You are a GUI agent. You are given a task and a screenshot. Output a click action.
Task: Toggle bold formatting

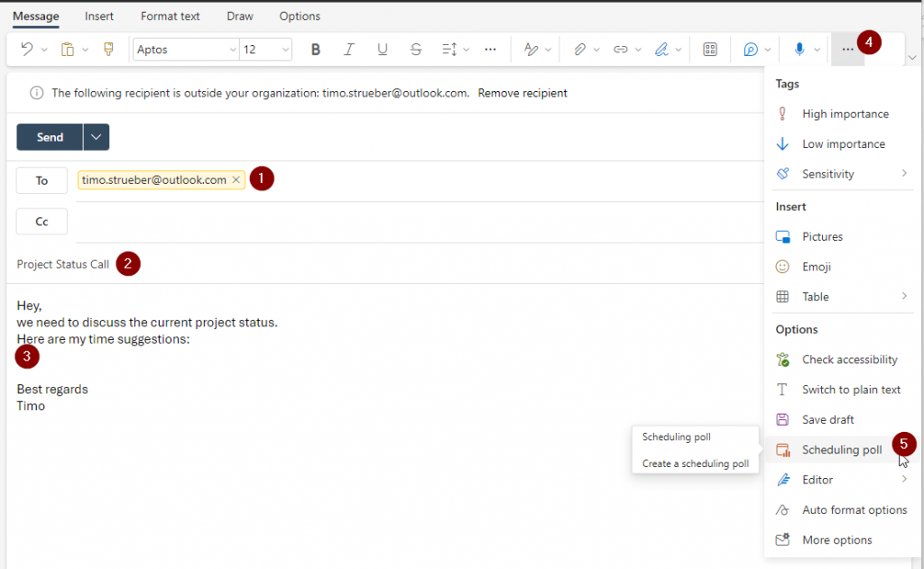(316, 50)
